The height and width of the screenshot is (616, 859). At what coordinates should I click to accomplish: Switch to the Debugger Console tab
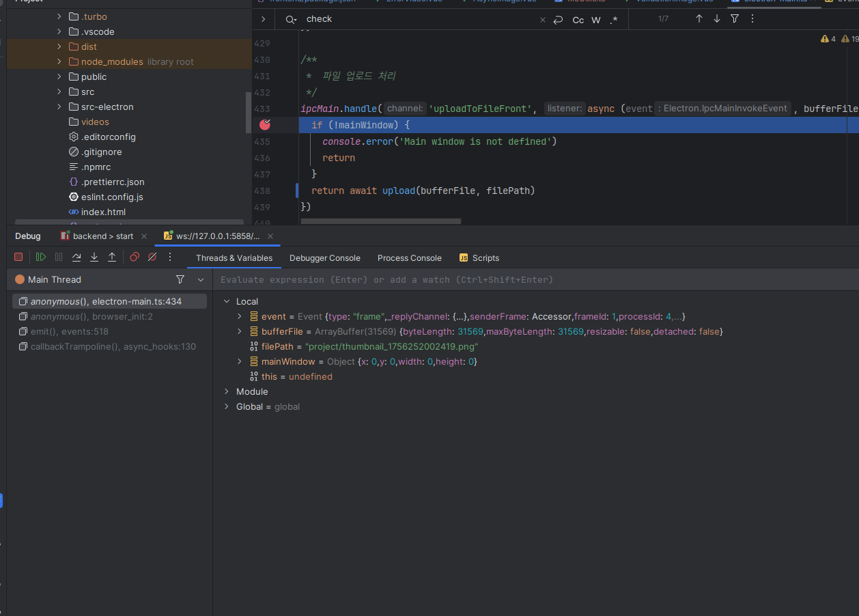pyautogui.click(x=324, y=258)
